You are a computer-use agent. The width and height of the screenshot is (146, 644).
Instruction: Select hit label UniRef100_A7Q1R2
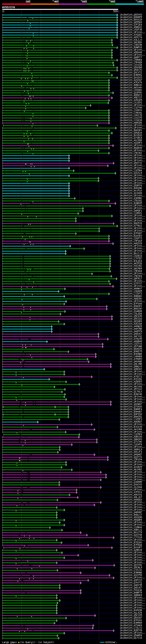[x=131, y=35]
